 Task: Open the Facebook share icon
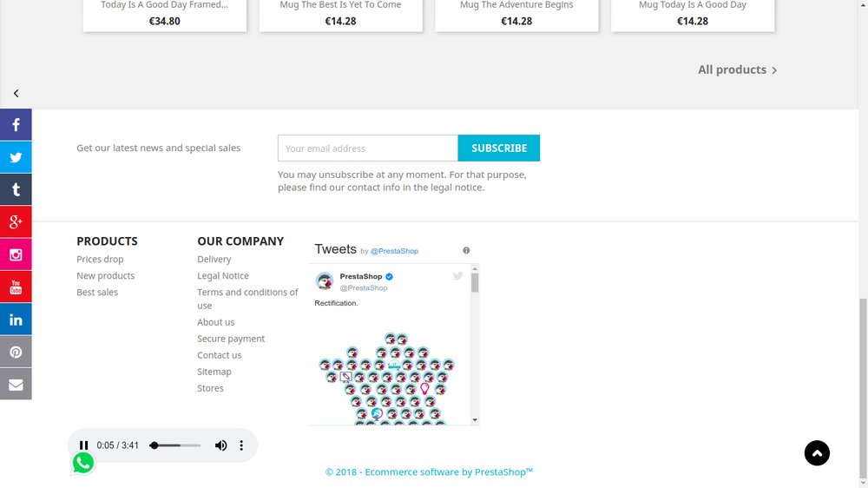pos(16,125)
